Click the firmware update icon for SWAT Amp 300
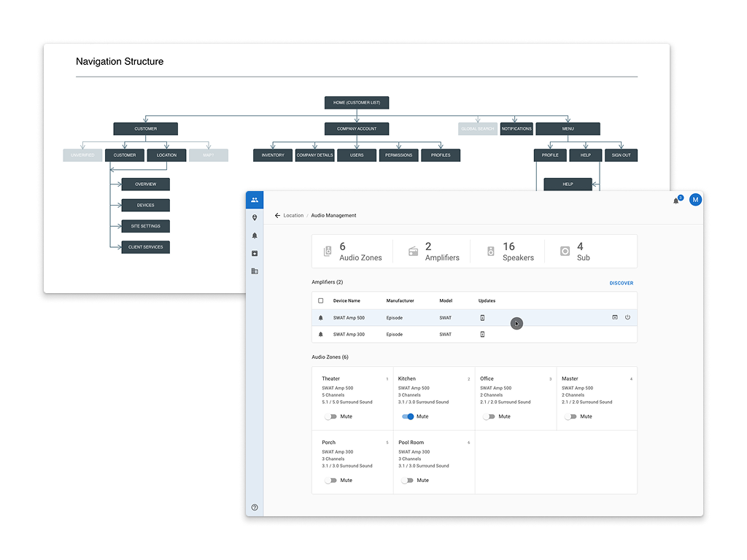Viewport: 747px width, 560px height. coord(482,334)
